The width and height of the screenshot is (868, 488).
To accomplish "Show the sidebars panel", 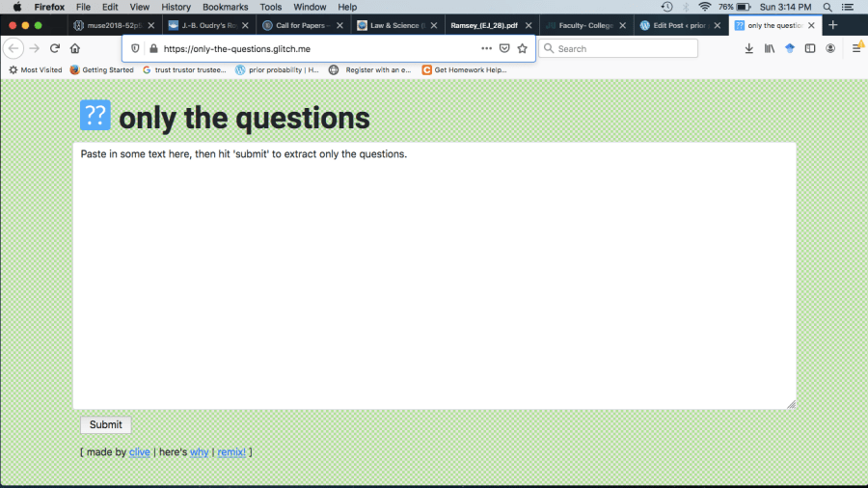I will tap(810, 48).
